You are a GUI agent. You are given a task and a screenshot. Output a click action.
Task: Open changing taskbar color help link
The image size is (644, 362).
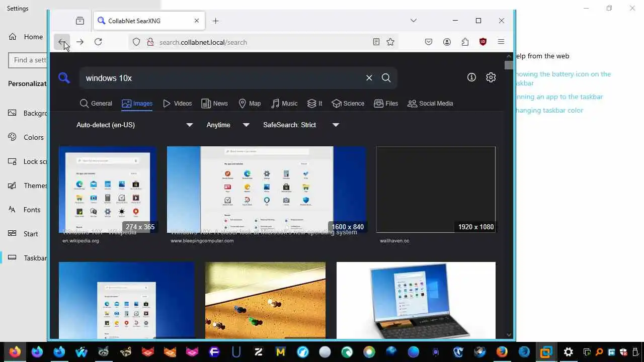click(549, 110)
